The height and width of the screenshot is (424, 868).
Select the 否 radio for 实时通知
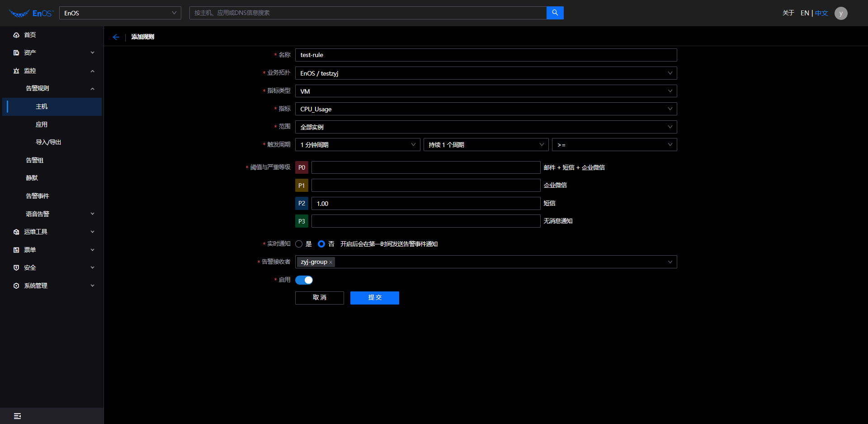coord(321,244)
